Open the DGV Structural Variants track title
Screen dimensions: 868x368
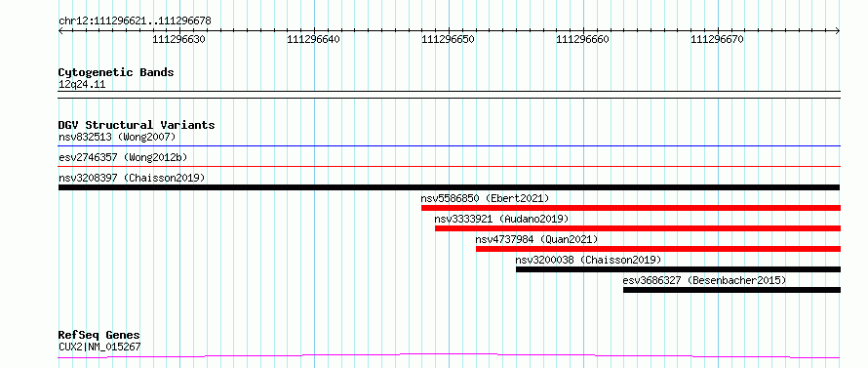pyautogui.click(x=137, y=125)
